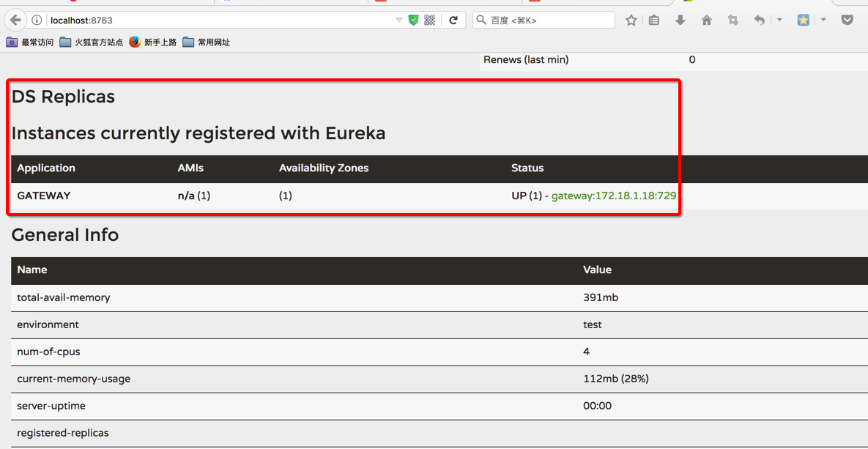
Task: Go to the browser home page
Action: (706, 21)
